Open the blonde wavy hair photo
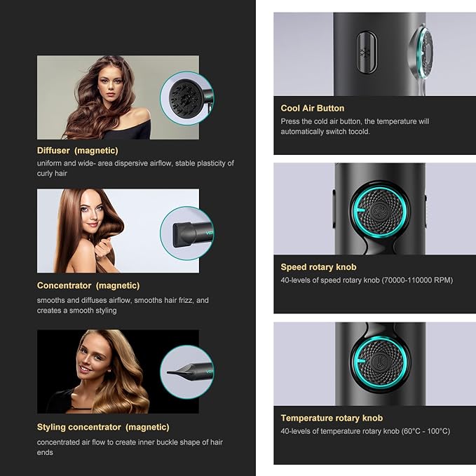The image size is (476, 476). (118, 372)
